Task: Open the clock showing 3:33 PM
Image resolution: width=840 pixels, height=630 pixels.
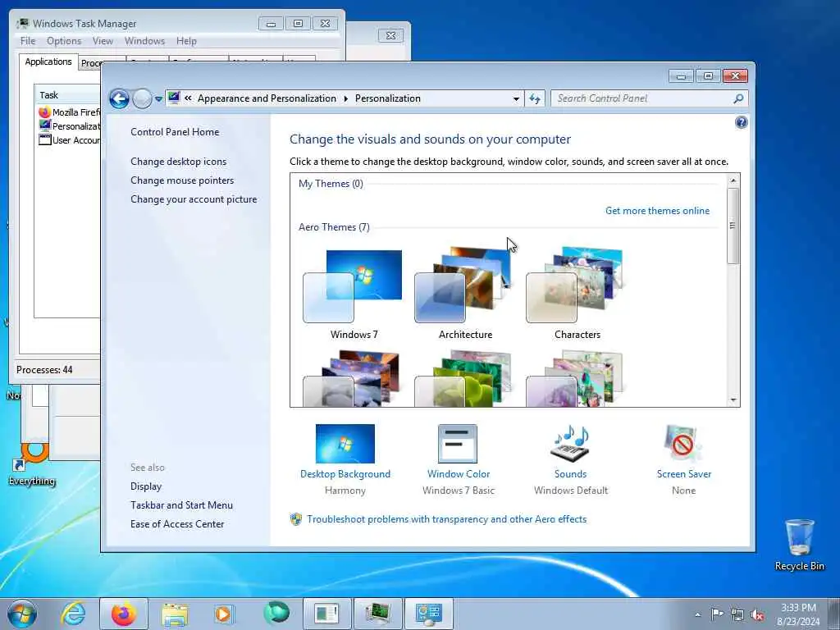Action: (797, 614)
